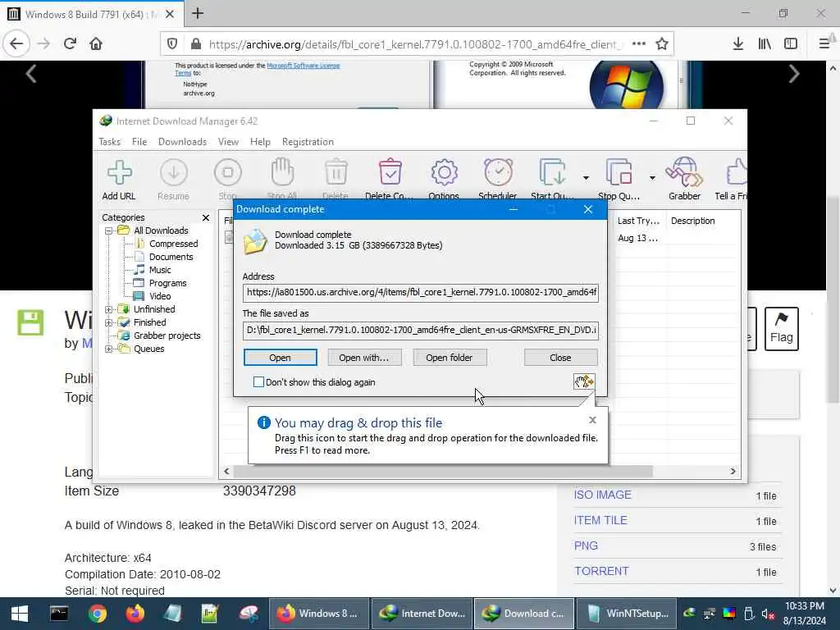This screenshot has height=630, width=840.
Task: Open a new Firefox tab
Action: click(198, 13)
